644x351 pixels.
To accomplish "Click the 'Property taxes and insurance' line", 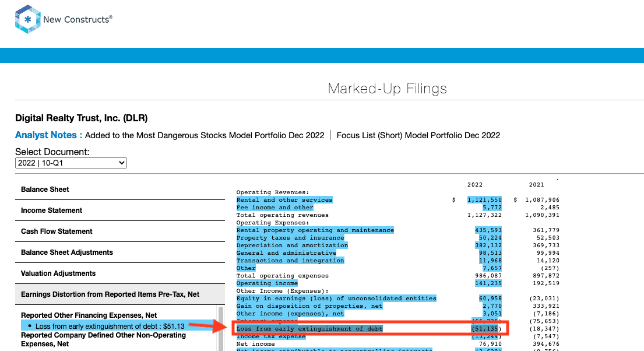I will (x=290, y=238).
